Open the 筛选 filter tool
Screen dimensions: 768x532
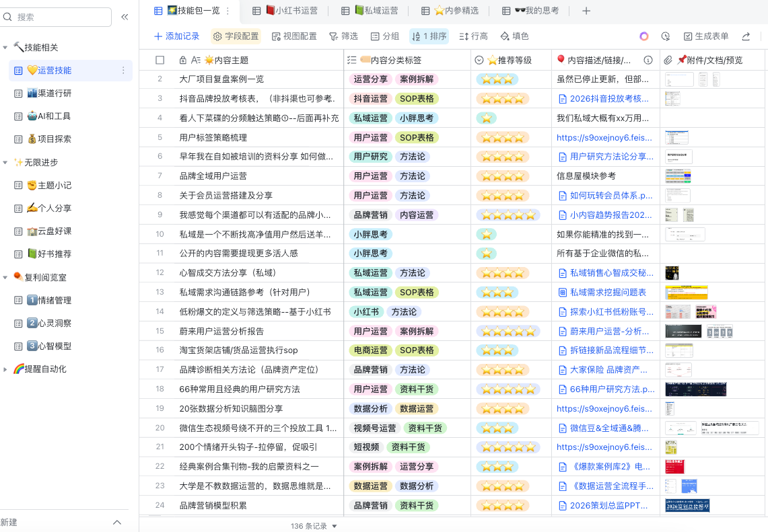[x=343, y=36]
